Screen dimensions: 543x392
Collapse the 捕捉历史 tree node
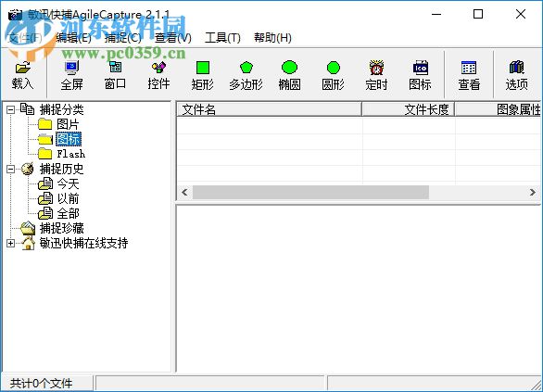pyautogui.click(x=11, y=169)
